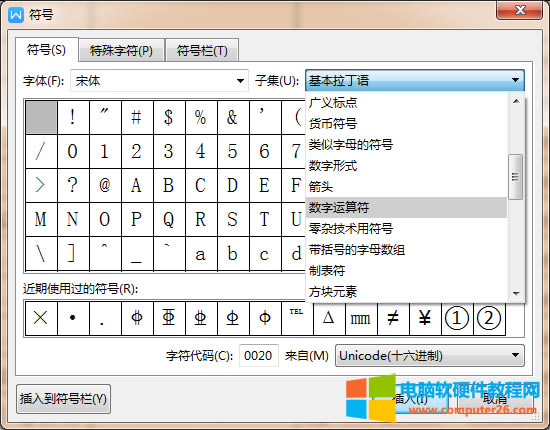Select the exclamation mark symbol cell
Image resolution: width=550 pixels, height=430 pixels.
(73, 117)
